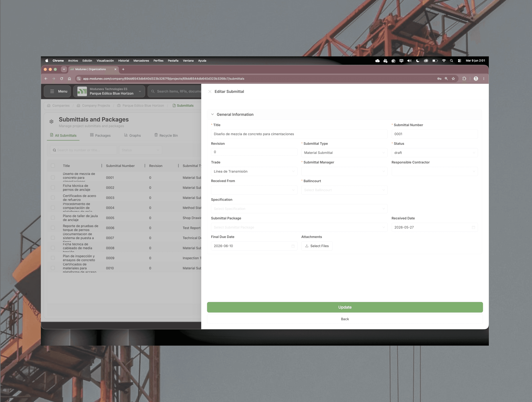The image size is (532, 402).
Task: Click the Title input field
Action: click(299, 134)
